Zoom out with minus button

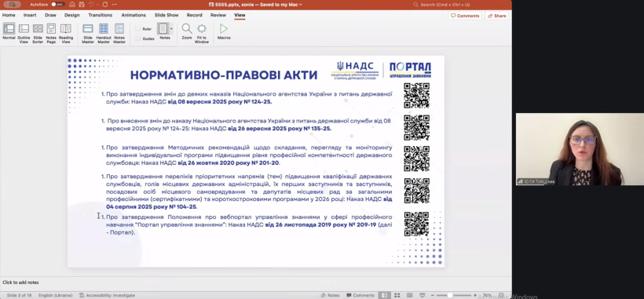click(433, 295)
